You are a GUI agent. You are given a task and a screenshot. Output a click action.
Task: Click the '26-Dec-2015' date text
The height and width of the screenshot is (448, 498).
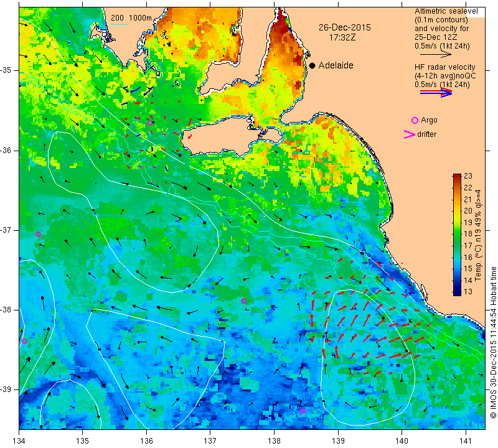(345, 27)
